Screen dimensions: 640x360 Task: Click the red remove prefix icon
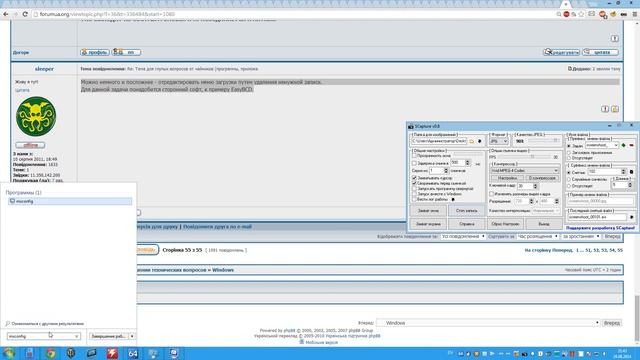(x=631, y=145)
